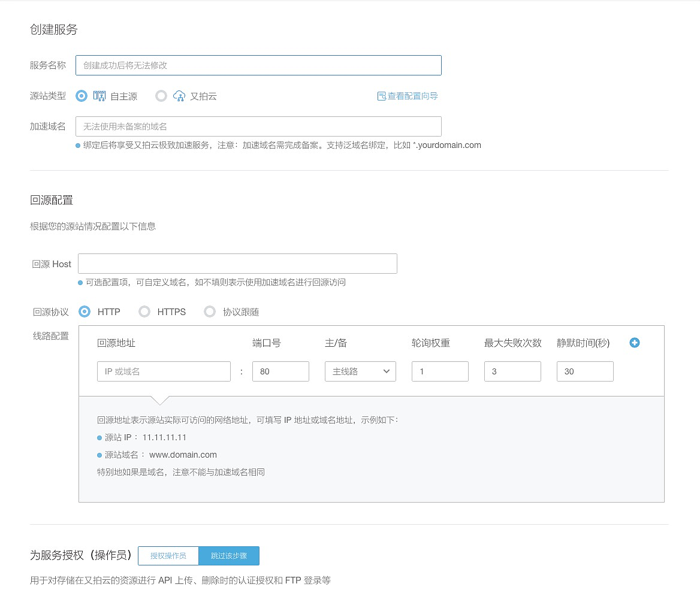The height and width of the screenshot is (590, 700).
Task: Click the 轮询权重 field showing 1
Action: pyautogui.click(x=440, y=371)
